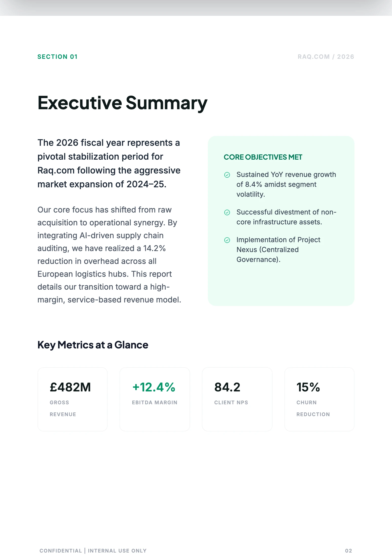Click the SECTION 01 label
The width and height of the screenshot is (392, 555).
pos(58,57)
